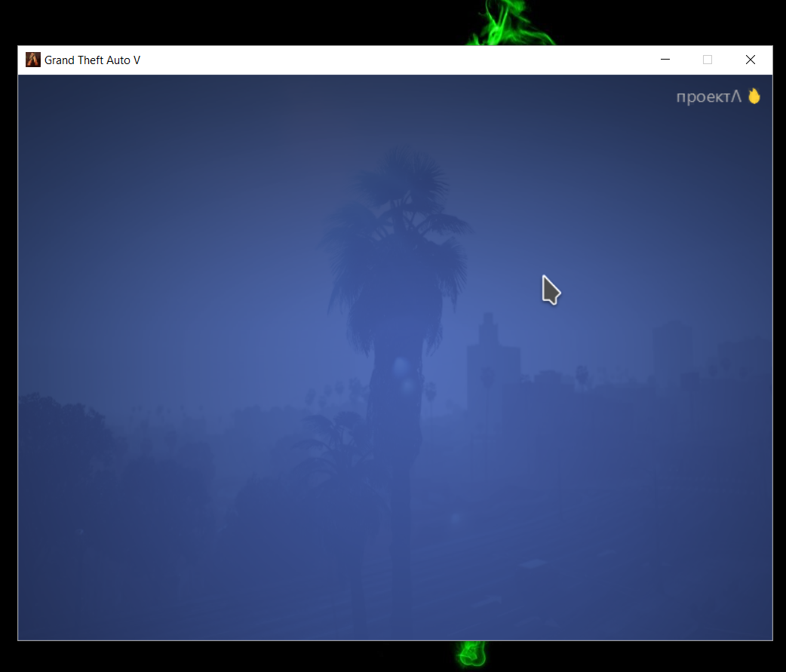Close the Grand Theft Auto V window
This screenshot has height=672, width=786.
tap(751, 60)
